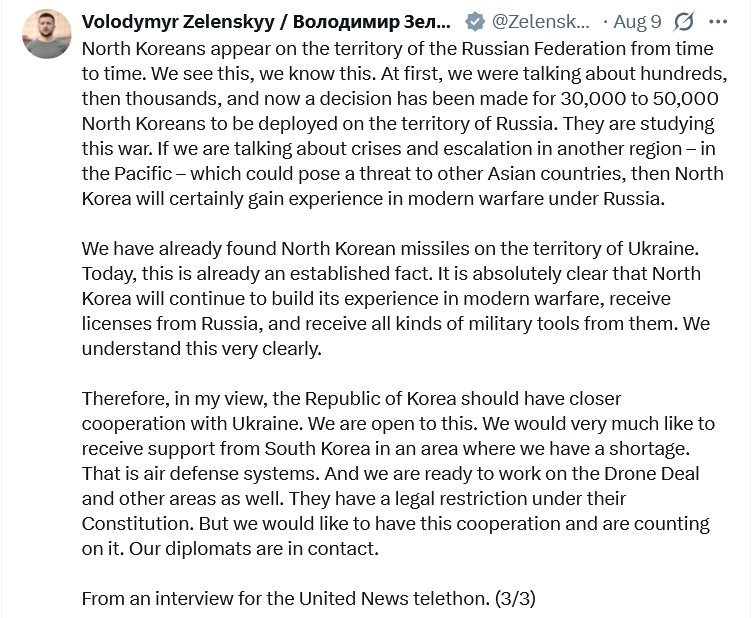Click the line "Therefore, in my view, the Republic"
The height and width of the screenshot is (618, 756).
[x=351, y=399]
